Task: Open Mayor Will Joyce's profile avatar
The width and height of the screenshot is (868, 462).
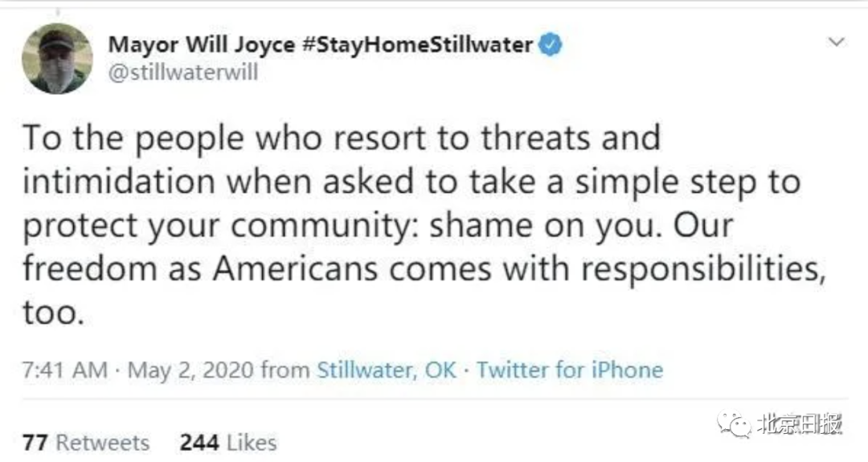Action: (57, 59)
